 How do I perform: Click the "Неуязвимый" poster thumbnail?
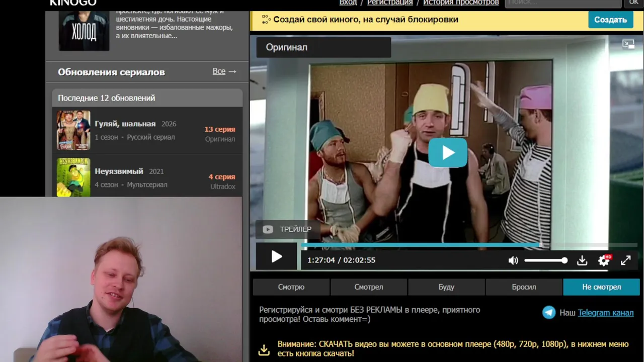click(73, 177)
